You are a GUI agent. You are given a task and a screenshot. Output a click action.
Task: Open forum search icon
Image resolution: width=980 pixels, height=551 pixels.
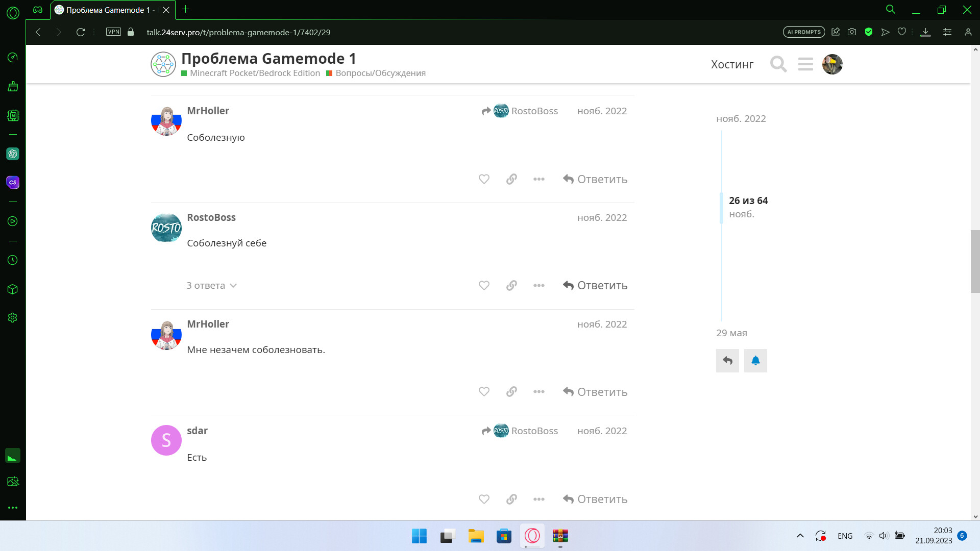tap(778, 64)
